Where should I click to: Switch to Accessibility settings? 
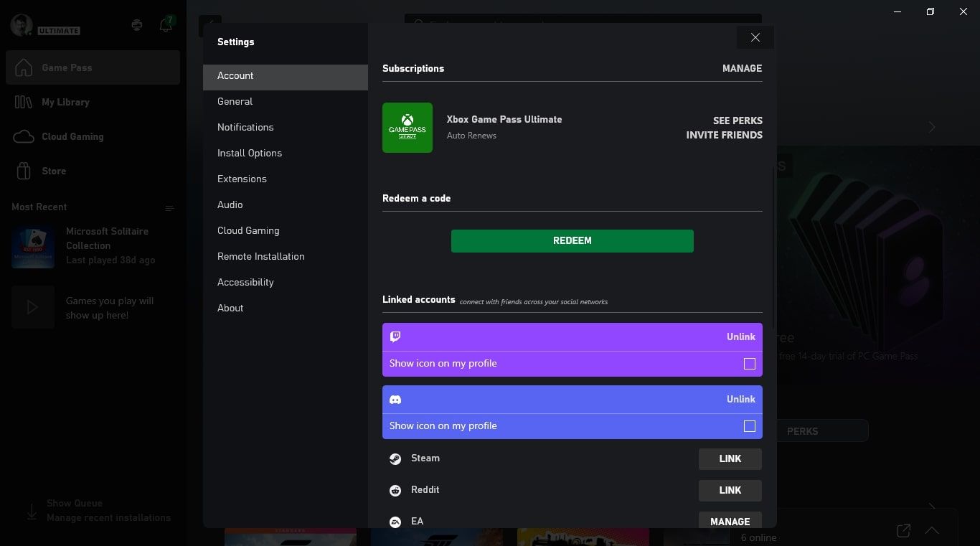coord(245,282)
